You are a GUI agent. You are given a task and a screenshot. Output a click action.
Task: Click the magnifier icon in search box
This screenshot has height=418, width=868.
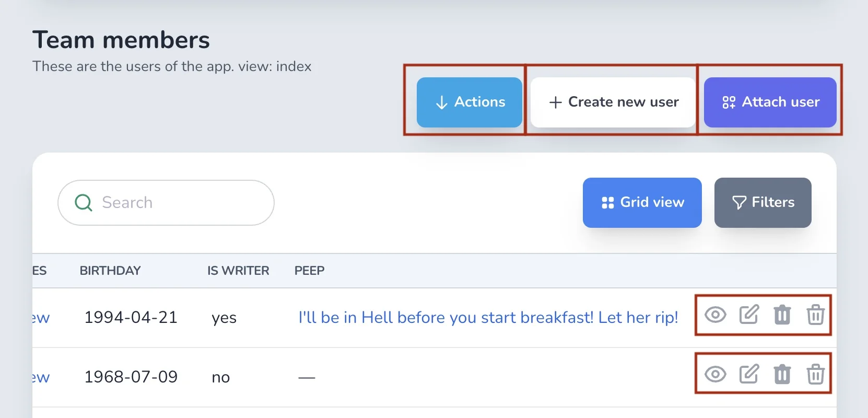pos(84,203)
